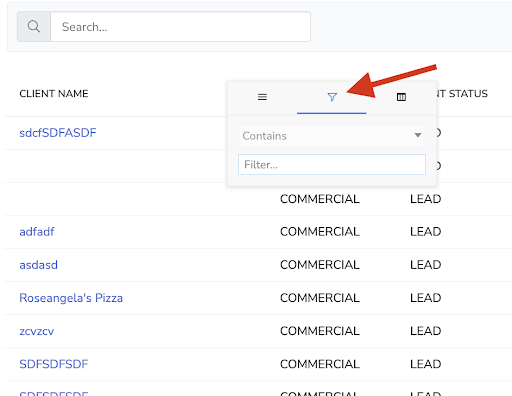Select LEAD cell in asdasd row
This screenshot has height=396, width=512.
click(426, 265)
